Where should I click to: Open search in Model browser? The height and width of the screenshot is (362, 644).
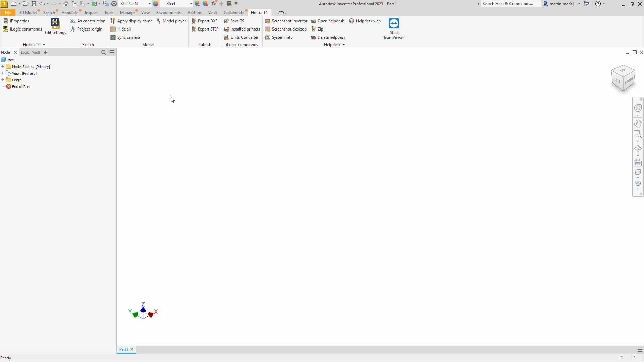(104, 52)
